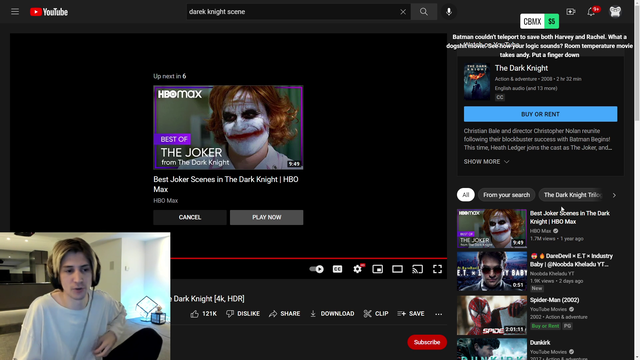Screen dimensions: 640x360
Task: Click the CBMX $$ overlay badge
Action: tap(540, 22)
